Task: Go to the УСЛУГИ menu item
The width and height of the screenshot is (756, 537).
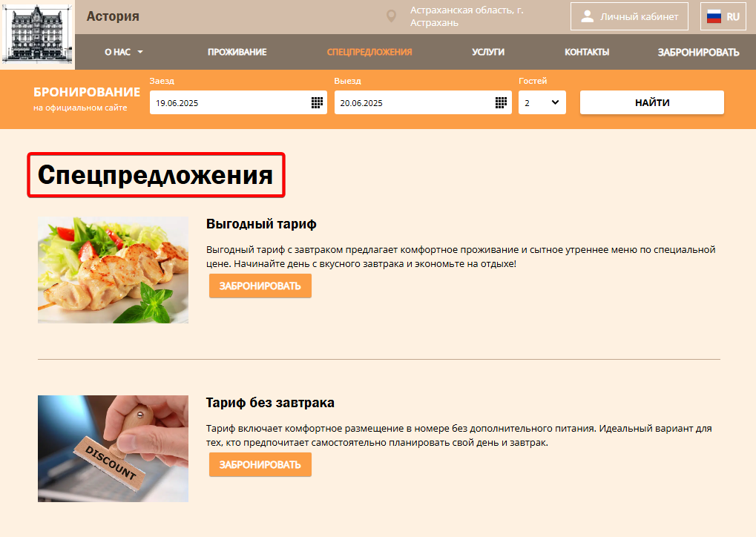Action: coord(488,52)
